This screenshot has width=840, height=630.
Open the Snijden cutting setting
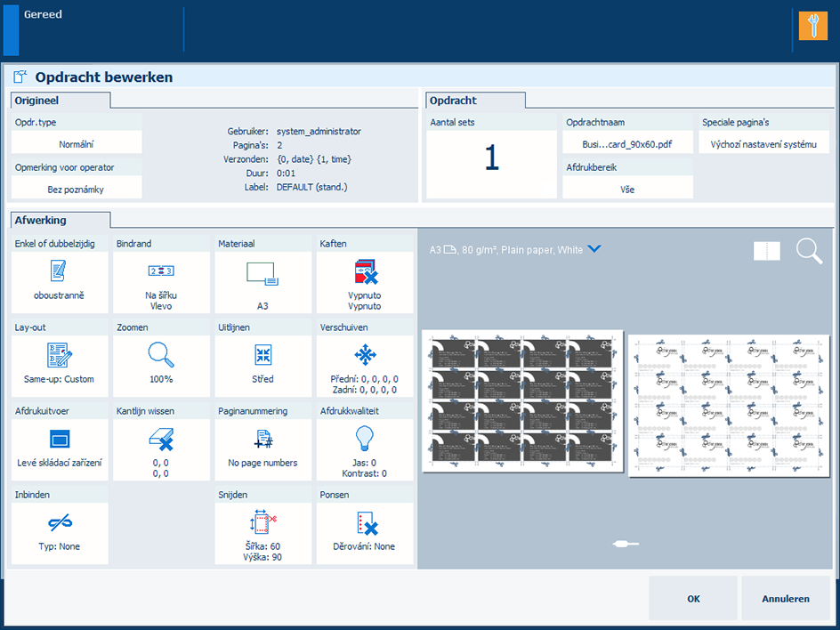pyautogui.click(x=262, y=531)
